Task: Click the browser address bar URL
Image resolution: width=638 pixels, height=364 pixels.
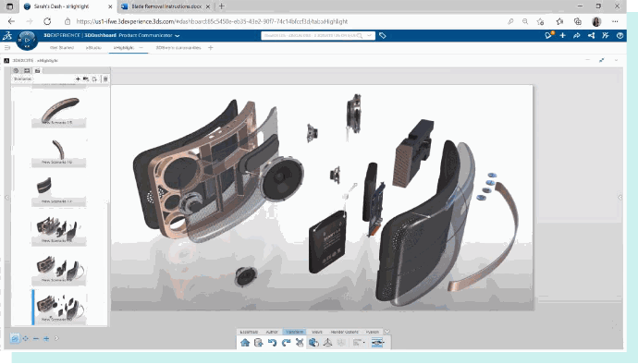Action: (212, 21)
